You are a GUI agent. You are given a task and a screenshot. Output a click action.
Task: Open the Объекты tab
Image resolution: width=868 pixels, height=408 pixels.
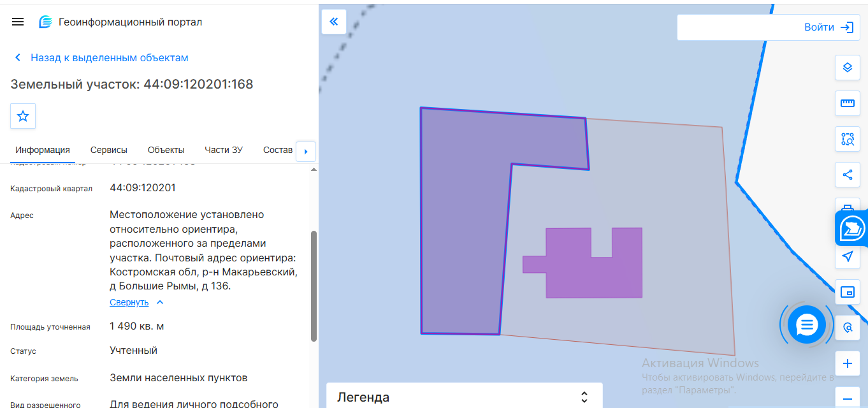[x=166, y=150]
